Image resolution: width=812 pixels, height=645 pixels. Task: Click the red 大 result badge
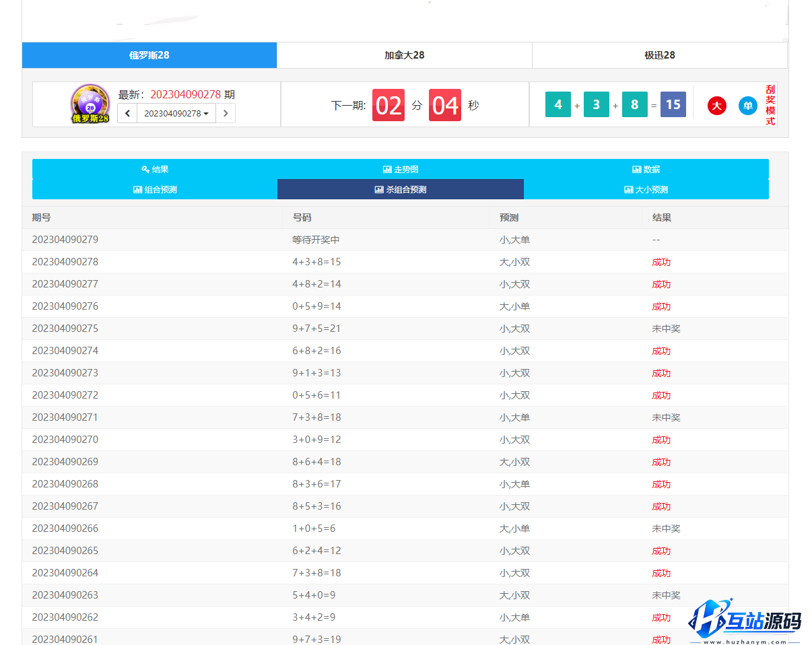(x=717, y=106)
